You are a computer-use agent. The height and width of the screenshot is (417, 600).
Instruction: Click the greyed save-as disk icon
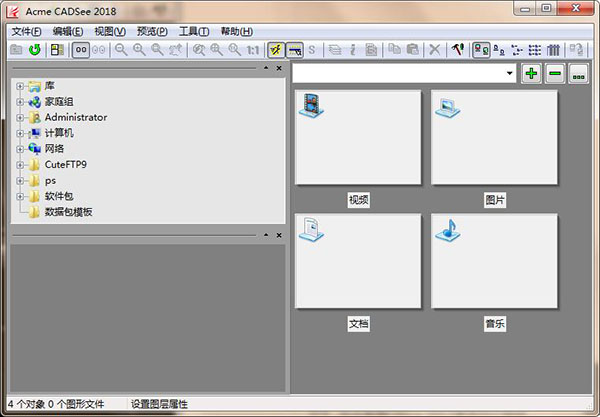[371, 50]
